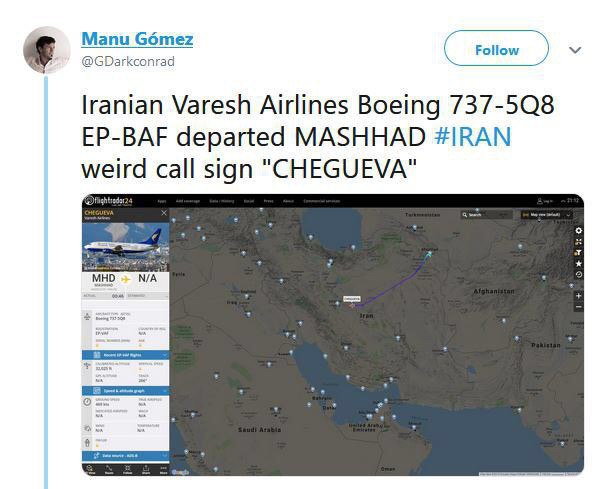
Task: Open the map playback clock icon
Action: (x=578, y=274)
